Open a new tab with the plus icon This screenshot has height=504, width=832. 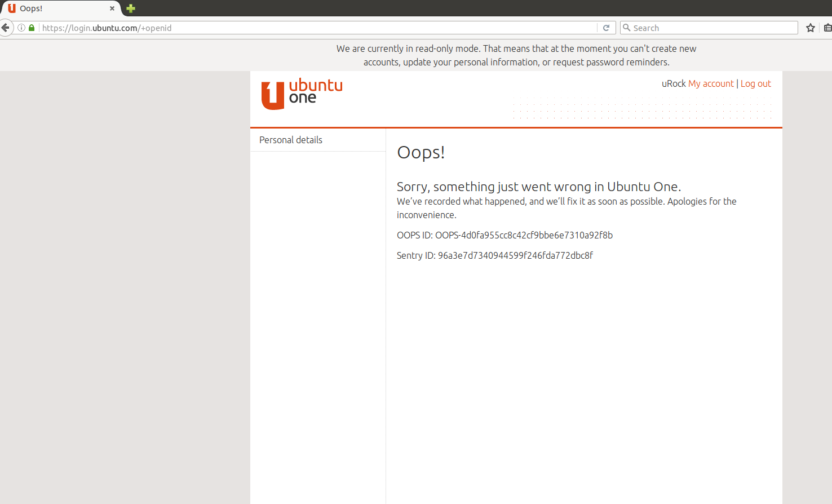(x=131, y=8)
